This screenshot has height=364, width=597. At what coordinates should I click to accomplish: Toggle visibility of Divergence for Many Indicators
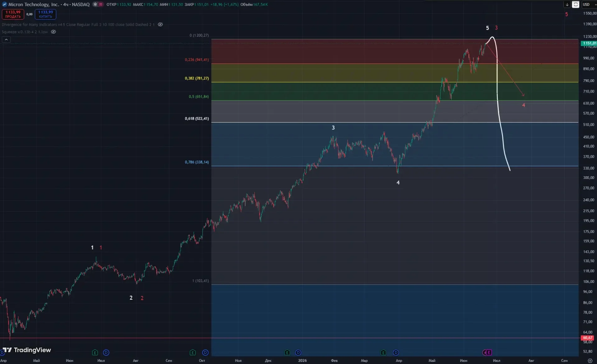160,25
